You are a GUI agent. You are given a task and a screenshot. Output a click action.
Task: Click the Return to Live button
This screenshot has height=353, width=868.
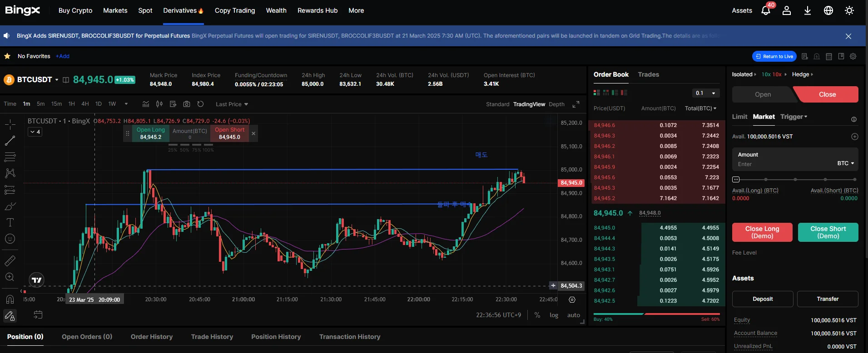[774, 56]
